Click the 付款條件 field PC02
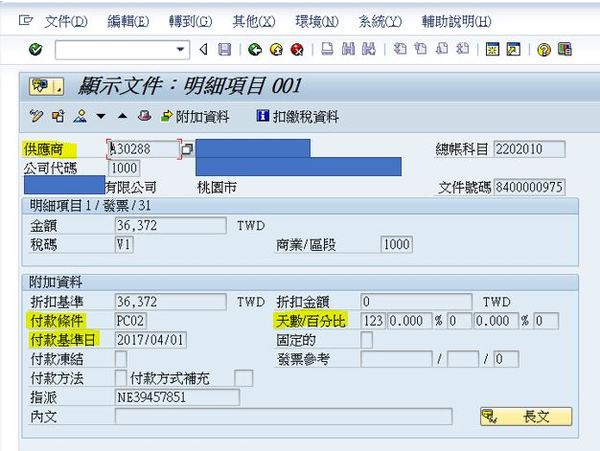Viewport: 600px width, 451px height. (x=130, y=321)
